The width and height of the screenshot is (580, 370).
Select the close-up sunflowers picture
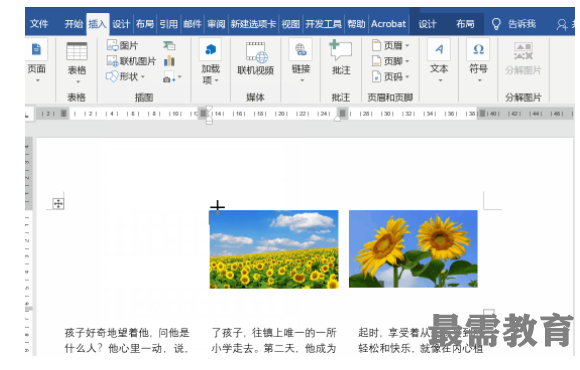(x=413, y=249)
